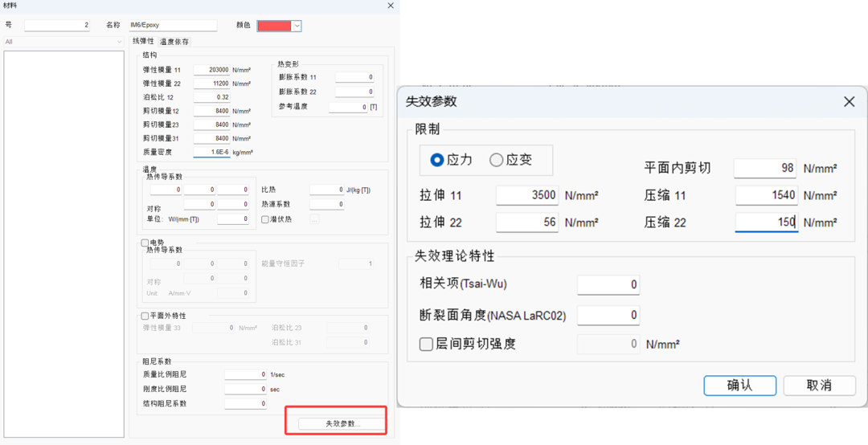Image resolution: width=868 pixels, height=445 pixels.
Task: Edit the 质量比例阻尼 field
Action: coord(245,374)
